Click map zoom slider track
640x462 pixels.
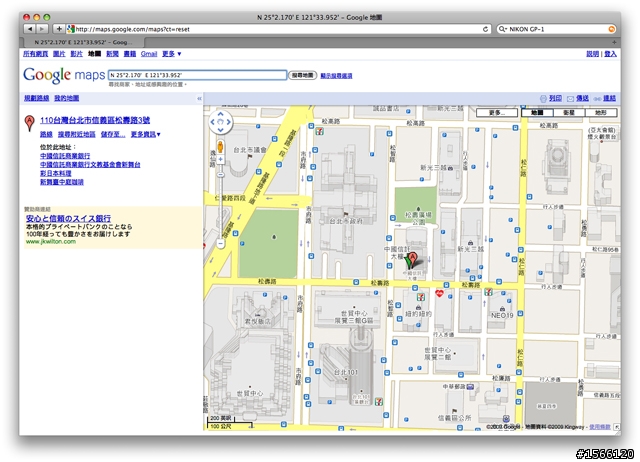click(220, 201)
